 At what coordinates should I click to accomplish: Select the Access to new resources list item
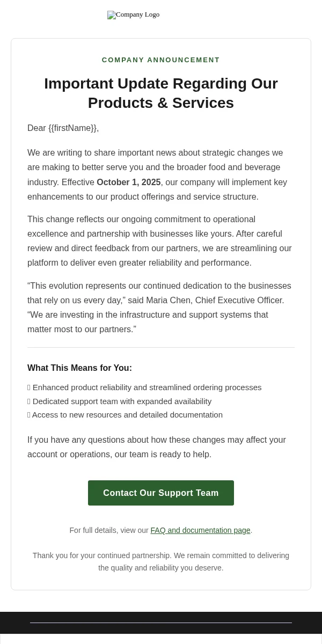[125, 415]
